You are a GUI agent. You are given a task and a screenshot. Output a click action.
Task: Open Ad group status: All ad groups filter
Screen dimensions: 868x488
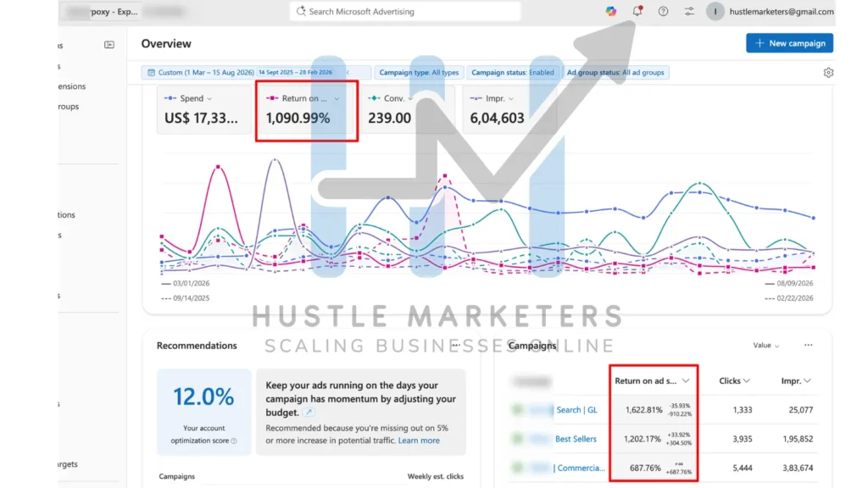615,73
